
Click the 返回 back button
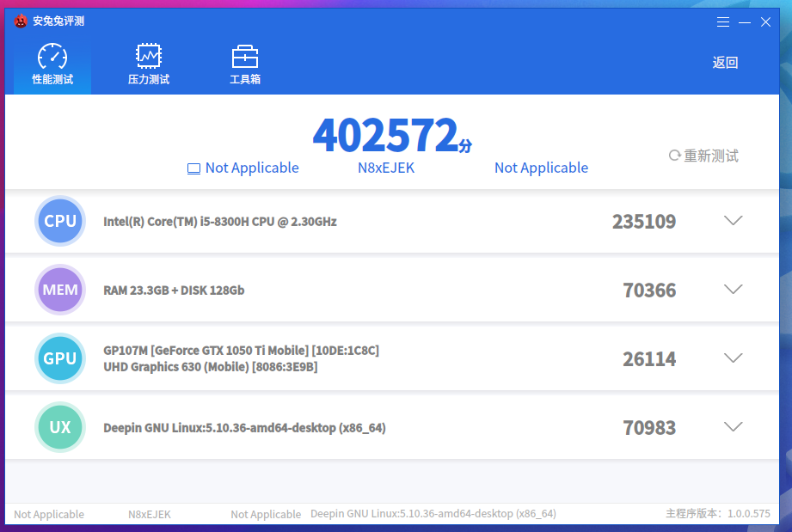(x=725, y=63)
